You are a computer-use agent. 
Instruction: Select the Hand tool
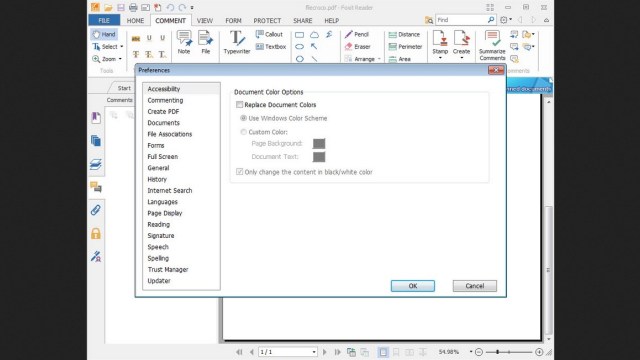coord(104,34)
